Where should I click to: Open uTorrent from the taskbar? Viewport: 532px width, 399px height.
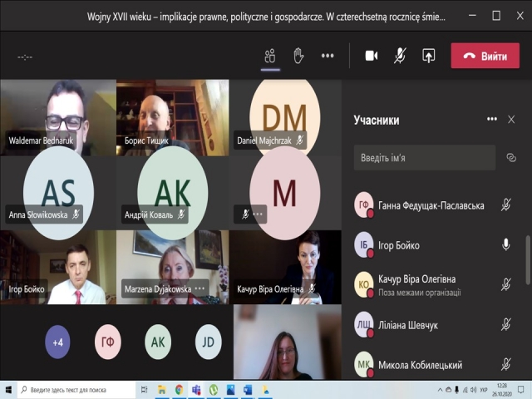pos(214,390)
